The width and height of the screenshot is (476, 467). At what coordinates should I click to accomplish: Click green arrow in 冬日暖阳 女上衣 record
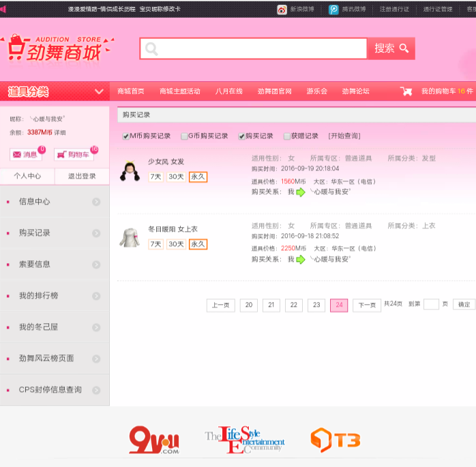(301, 260)
